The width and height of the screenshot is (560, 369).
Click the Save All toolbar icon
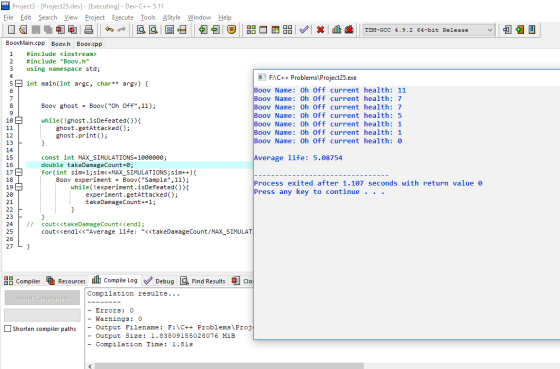(x=48, y=30)
